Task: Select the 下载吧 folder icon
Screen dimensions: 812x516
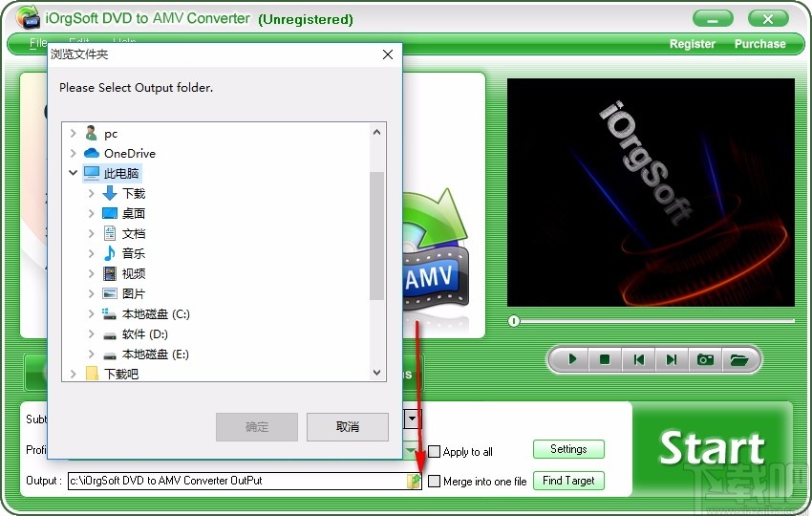Action: [92, 374]
